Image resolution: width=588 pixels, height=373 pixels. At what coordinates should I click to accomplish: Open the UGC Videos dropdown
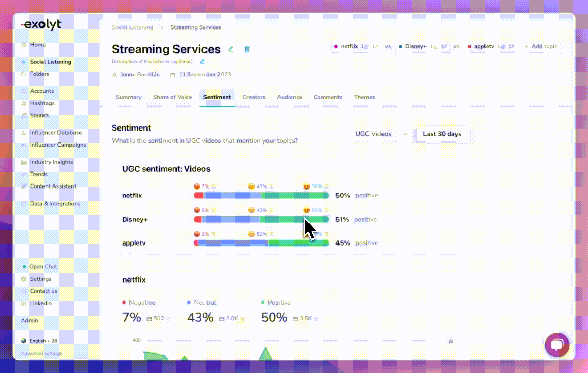(x=382, y=134)
